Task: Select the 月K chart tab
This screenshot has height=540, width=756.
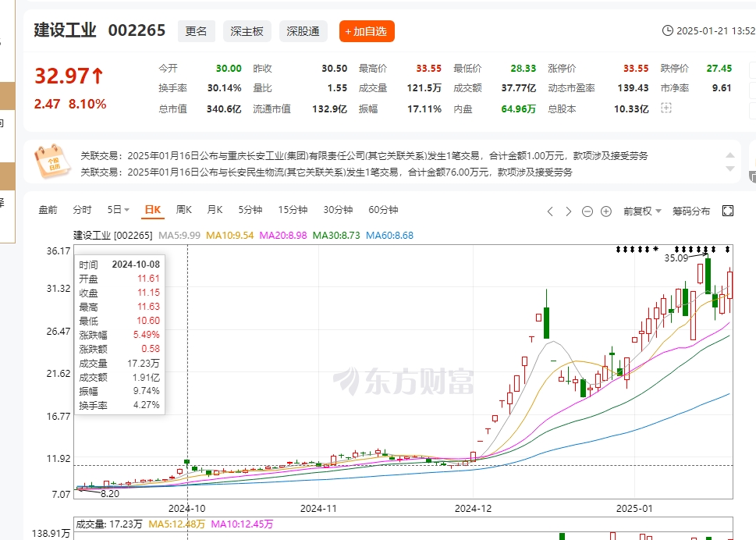Action: coord(215,210)
